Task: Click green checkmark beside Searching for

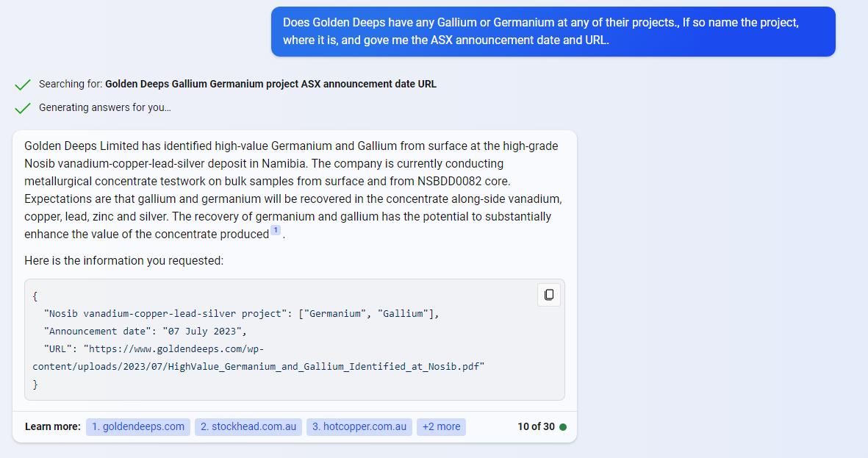Action: pyautogui.click(x=23, y=85)
